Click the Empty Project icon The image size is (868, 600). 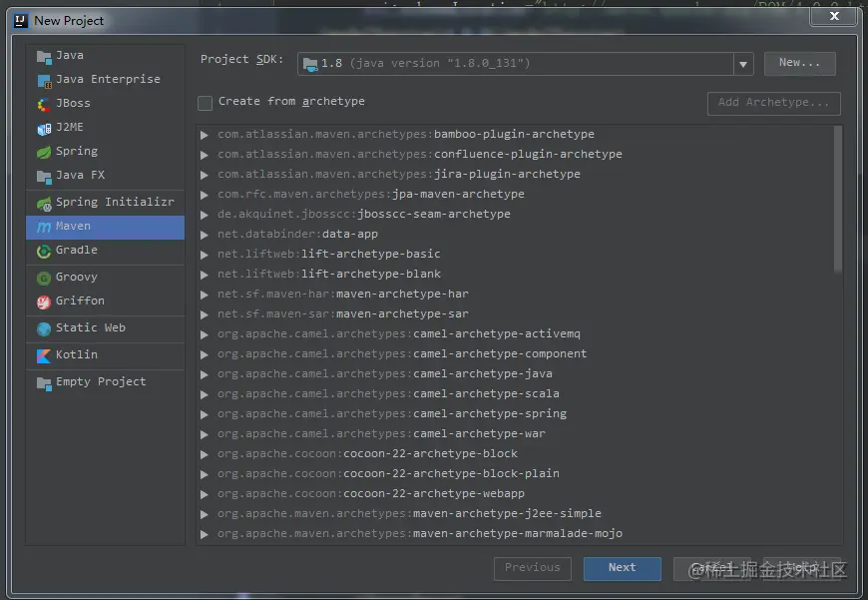coord(44,382)
